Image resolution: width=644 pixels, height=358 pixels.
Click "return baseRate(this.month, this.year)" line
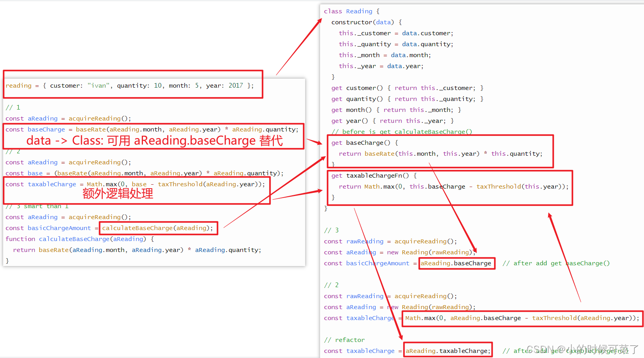(x=441, y=153)
